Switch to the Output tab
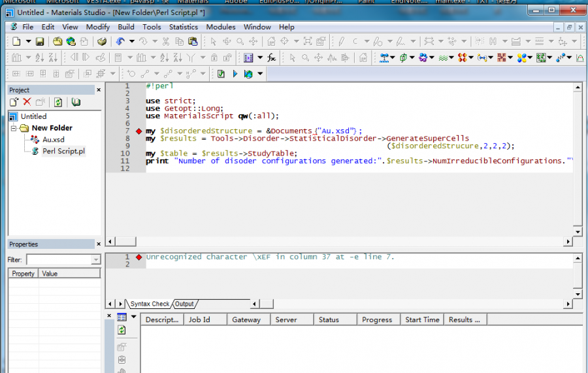This screenshot has height=373, width=588. tap(184, 304)
